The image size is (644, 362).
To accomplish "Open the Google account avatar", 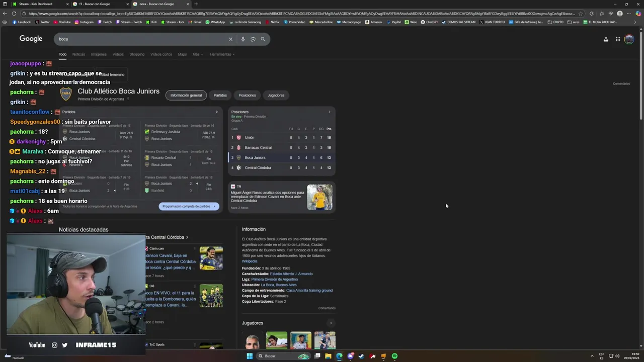I will 629,39.
